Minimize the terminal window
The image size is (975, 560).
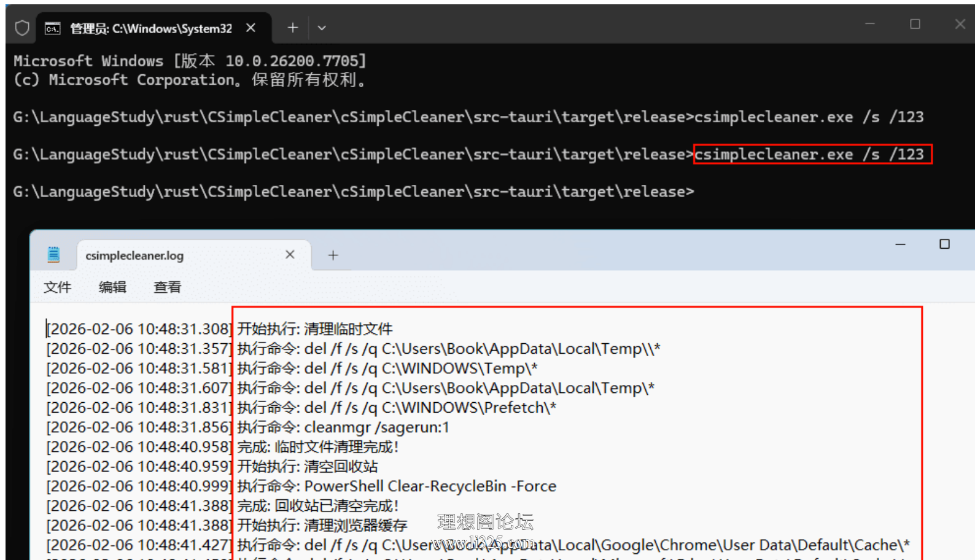click(x=870, y=24)
